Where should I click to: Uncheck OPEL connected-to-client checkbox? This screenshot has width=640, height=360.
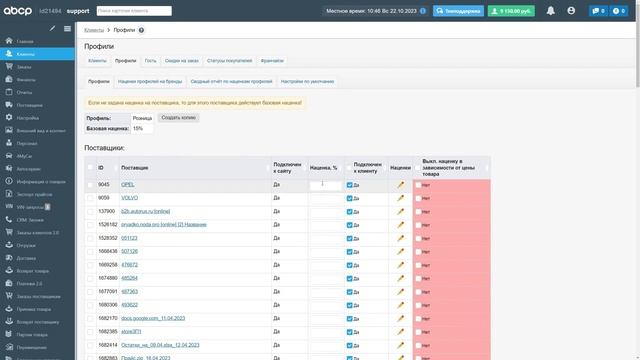pyautogui.click(x=349, y=185)
